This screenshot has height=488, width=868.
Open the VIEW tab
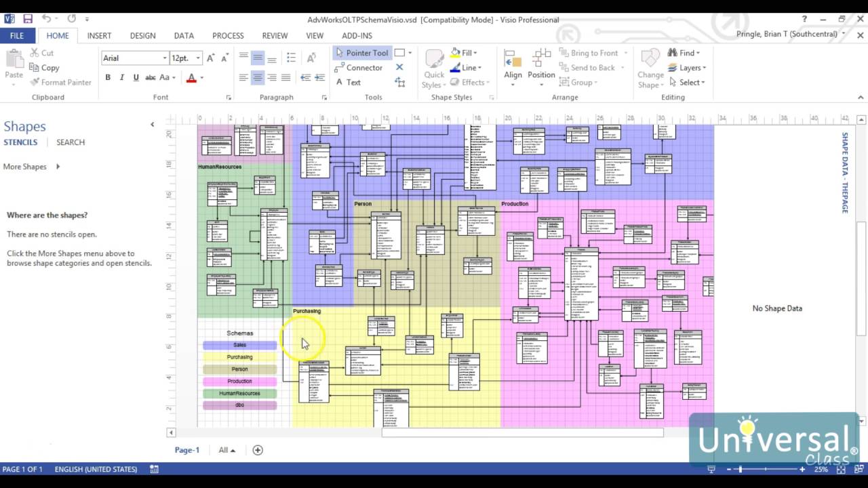coord(315,36)
